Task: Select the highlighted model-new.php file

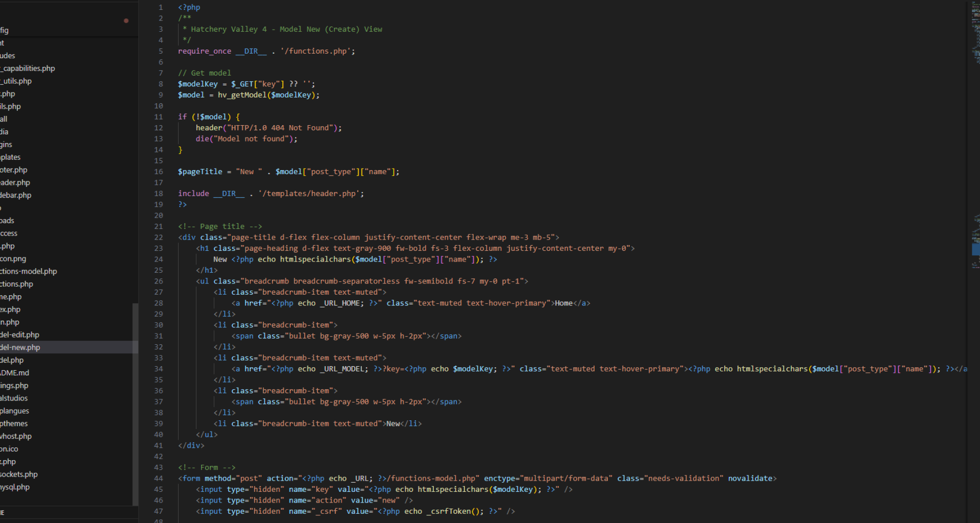Action: pyautogui.click(x=20, y=347)
